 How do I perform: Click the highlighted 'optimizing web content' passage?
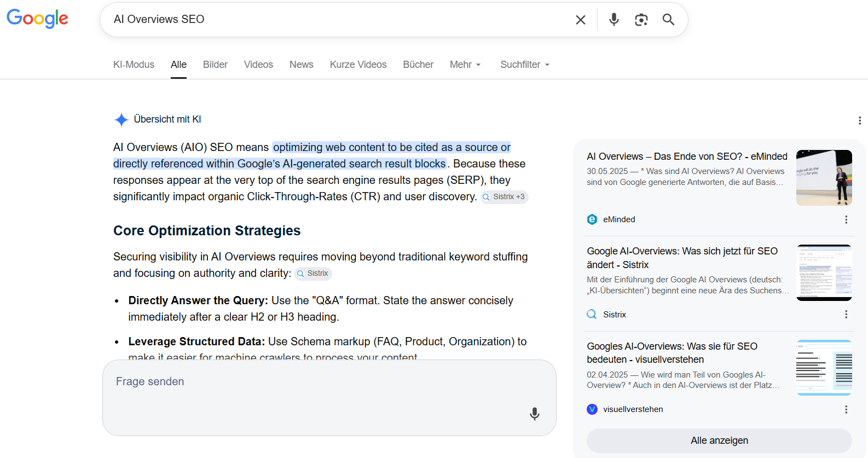coord(312,155)
